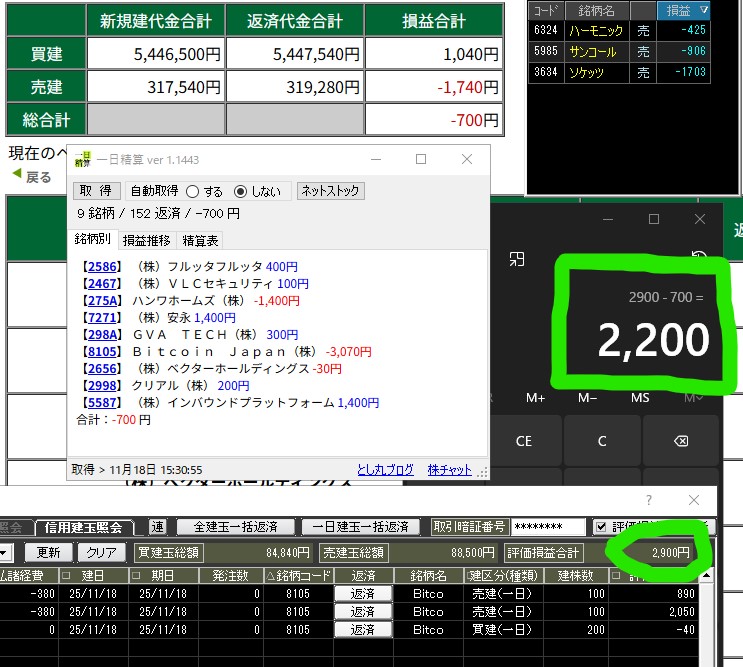Open the とし丸ブログ link

(x=385, y=469)
